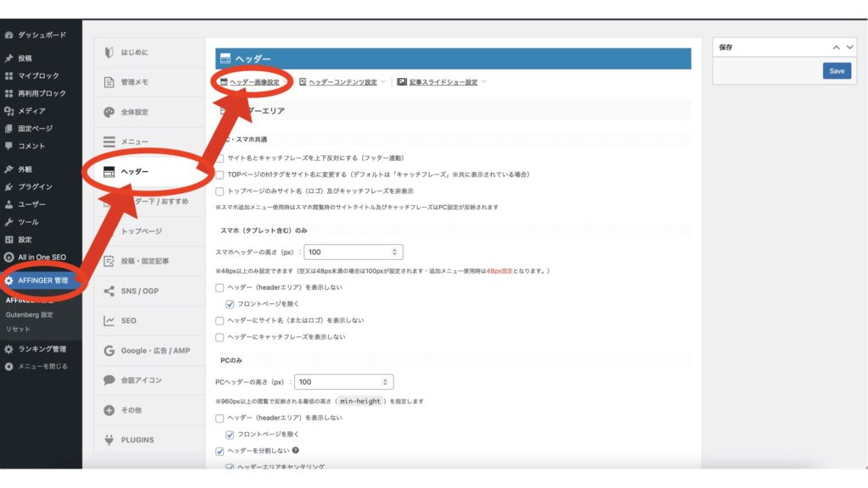This screenshot has width=868, height=488.
Task: Open AFFINGER 管理 in admin sidebar
Action: (x=41, y=280)
